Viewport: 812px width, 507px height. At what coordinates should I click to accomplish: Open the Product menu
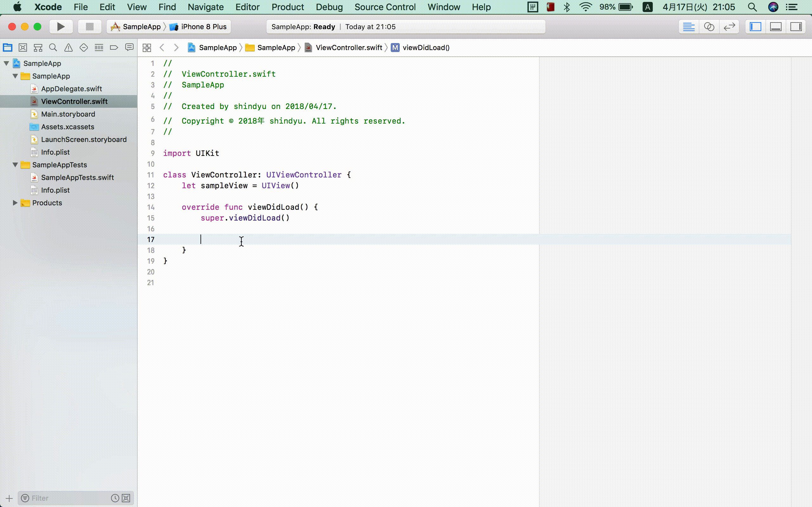[288, 7]
